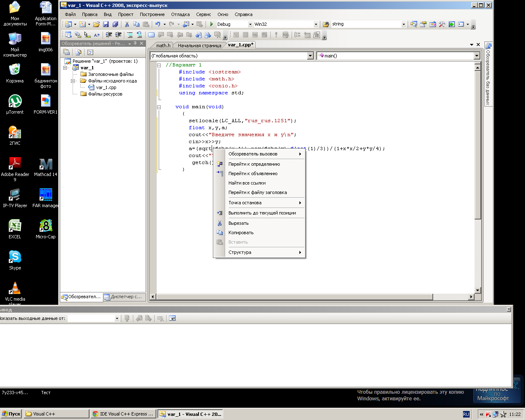525x420 pixels.
Task: Select Копировать in the context menu
Action: click(259, 233)
